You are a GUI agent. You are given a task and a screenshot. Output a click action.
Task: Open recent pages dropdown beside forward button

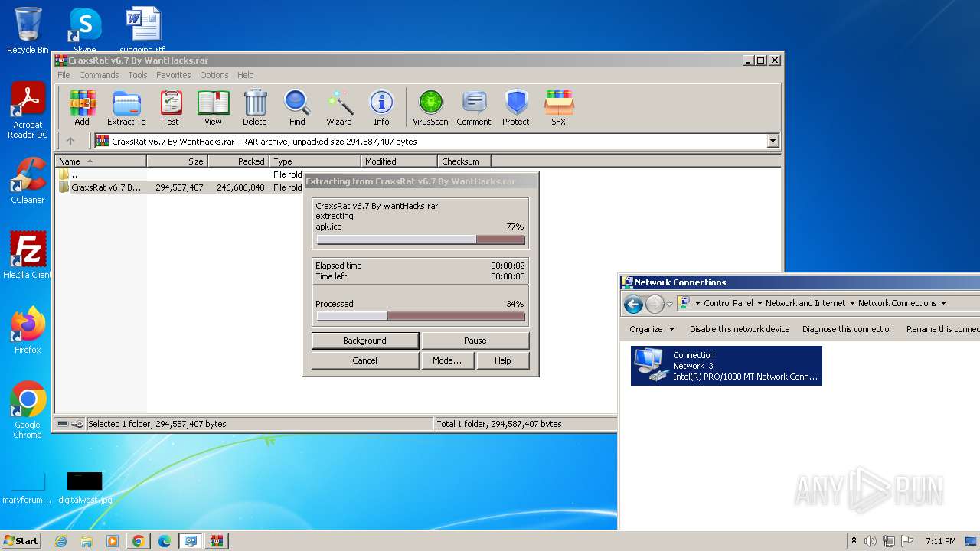[669, 304]
